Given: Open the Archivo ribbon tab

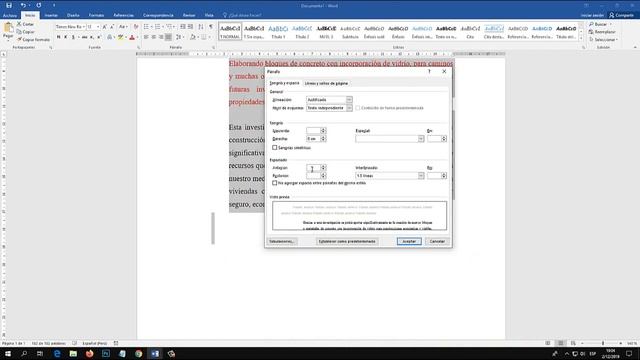Looking at the screenshot, I should [x=10, y=15].
